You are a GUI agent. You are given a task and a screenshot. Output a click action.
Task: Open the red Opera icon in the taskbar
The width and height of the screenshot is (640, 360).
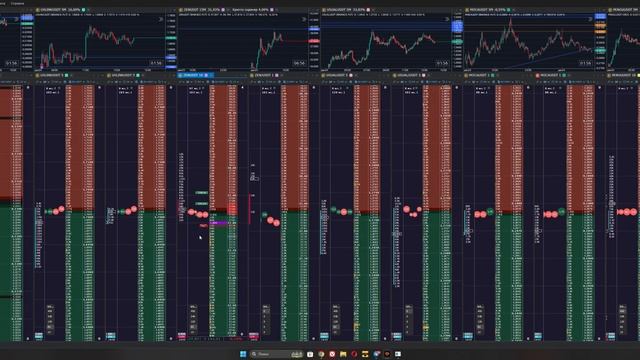354,354
